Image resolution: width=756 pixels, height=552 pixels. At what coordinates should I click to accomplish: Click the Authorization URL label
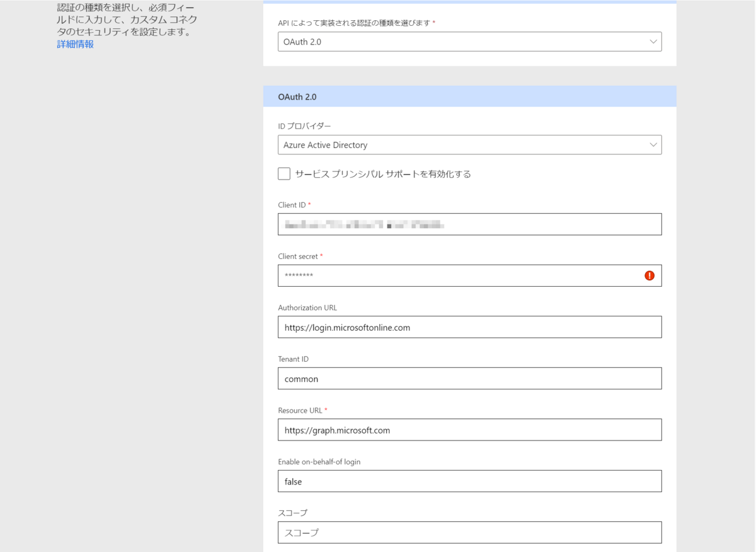(307, 308)
